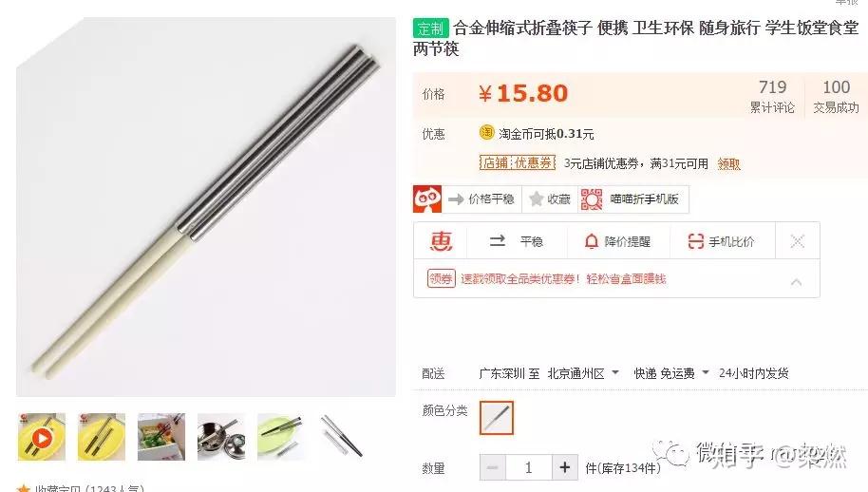868x492 pixels.
Task: Decrease quantity with the minus button
Action: point(492,467)
